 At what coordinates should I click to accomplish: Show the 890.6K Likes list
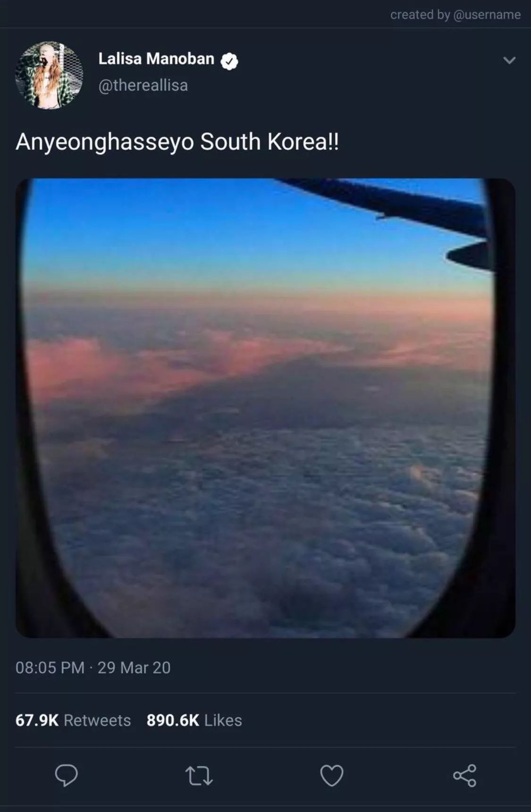tap(194, 720)
